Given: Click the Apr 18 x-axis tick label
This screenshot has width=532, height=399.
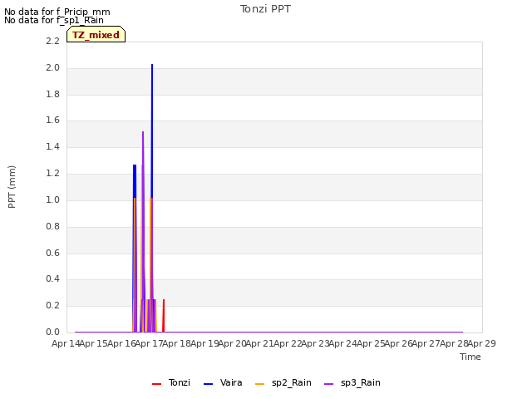Looking at the screenshot, I should pos(176,343).
